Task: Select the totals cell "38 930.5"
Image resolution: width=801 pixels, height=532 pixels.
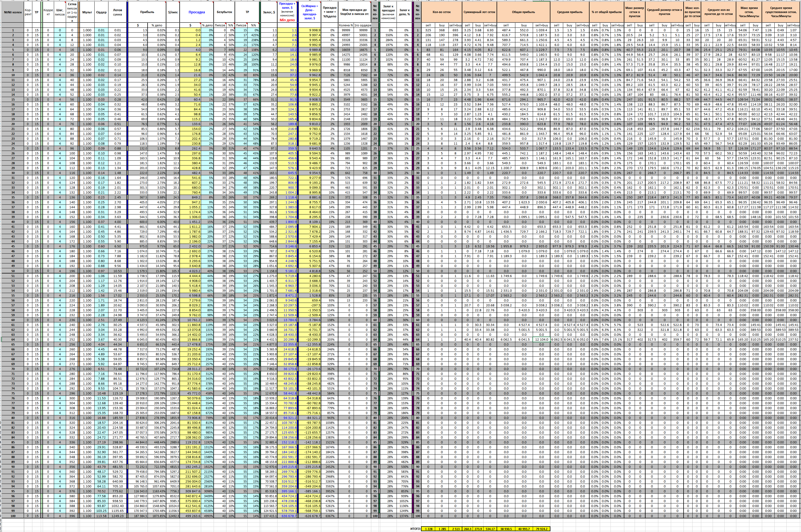Action: [x=506, y=529]
